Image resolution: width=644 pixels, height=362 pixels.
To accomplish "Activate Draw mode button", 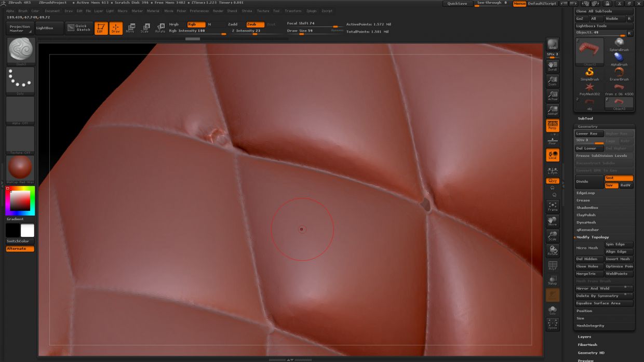I will tap(116, 28).
